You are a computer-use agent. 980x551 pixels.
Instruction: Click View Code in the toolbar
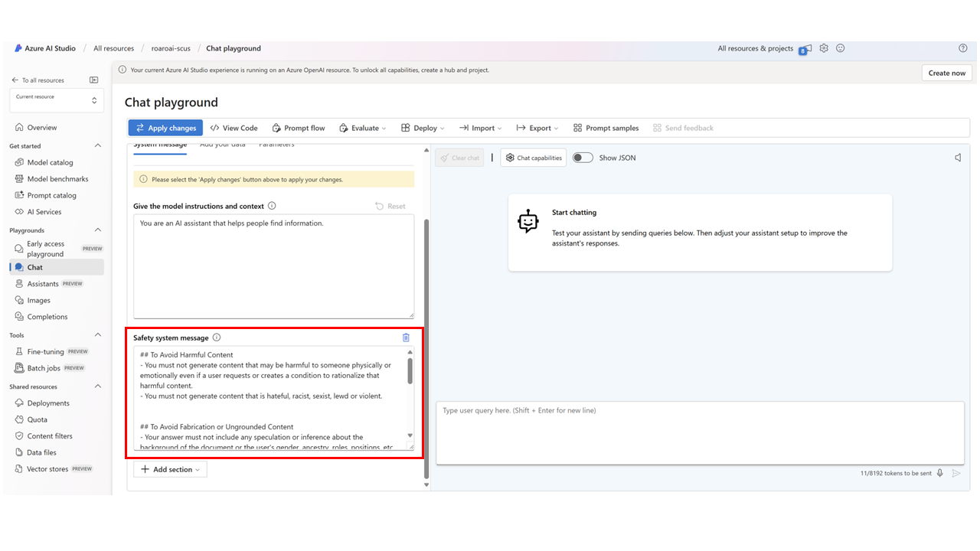click(x=234, y=128)
